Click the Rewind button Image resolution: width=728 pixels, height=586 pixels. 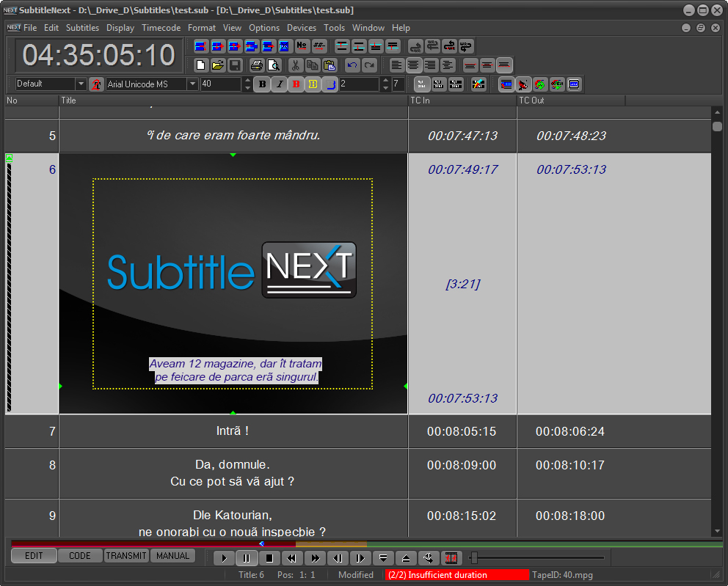(292, 557)
